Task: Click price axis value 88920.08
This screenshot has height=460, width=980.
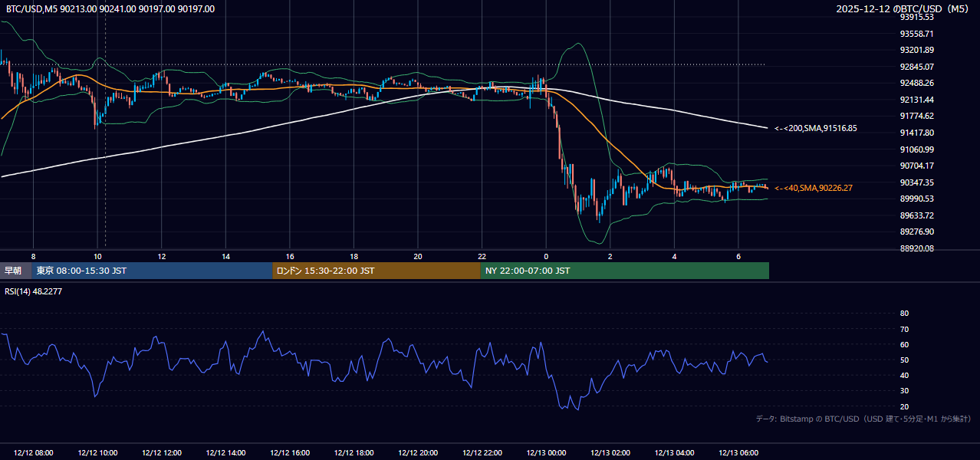Action: pyautogui.click(x=918, y=248)
